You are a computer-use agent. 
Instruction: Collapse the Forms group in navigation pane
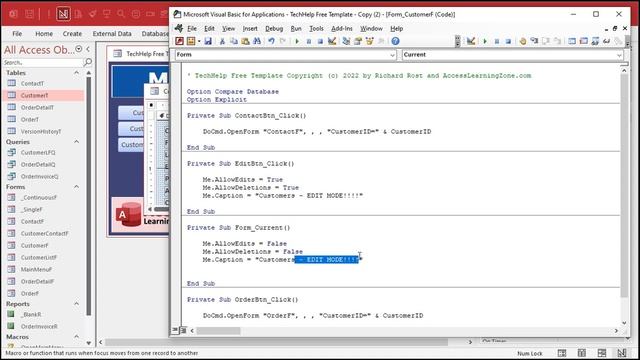76,187
